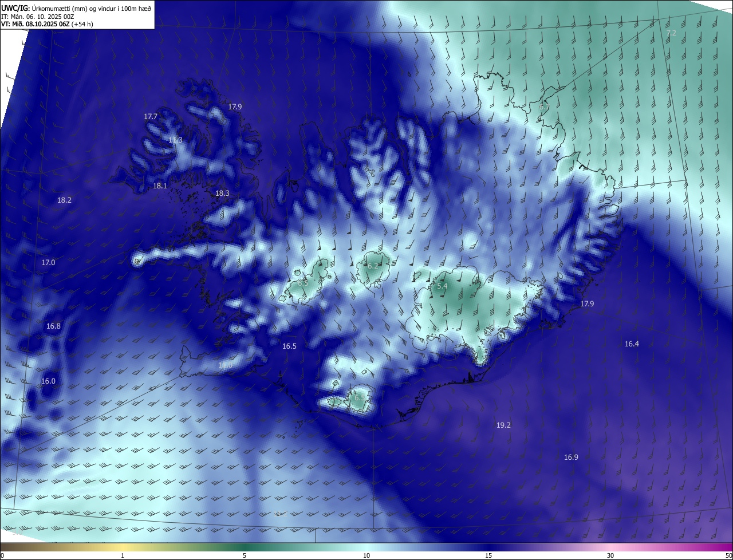Select the 6.2 value on the glacier
Viewport: 733px width, 560px height.
[373, 266]
